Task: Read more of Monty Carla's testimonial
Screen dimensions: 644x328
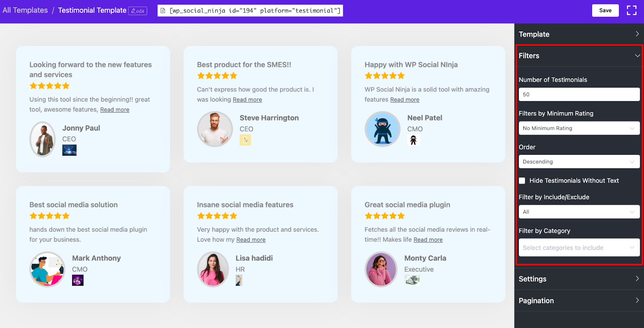Action: click(x=428, y=240)
